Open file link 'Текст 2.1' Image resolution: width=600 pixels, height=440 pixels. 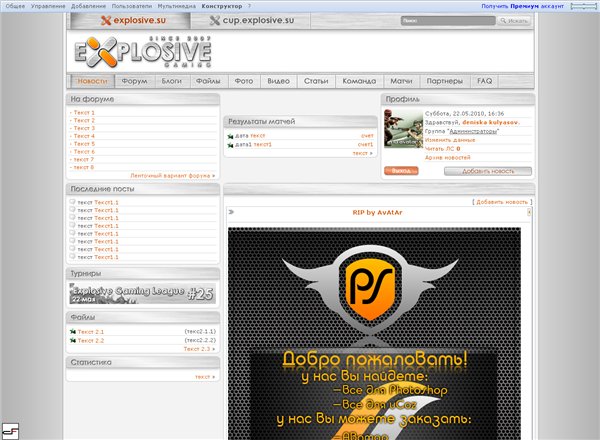point(91,332)
